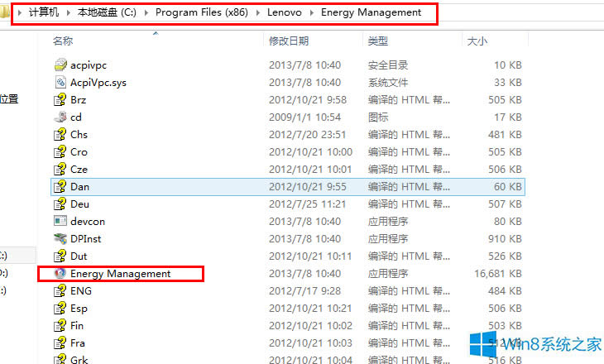The height and width of the screenshot is (364, 604).
Task: Select the file name devcon
Action: (x=88, y=222)
